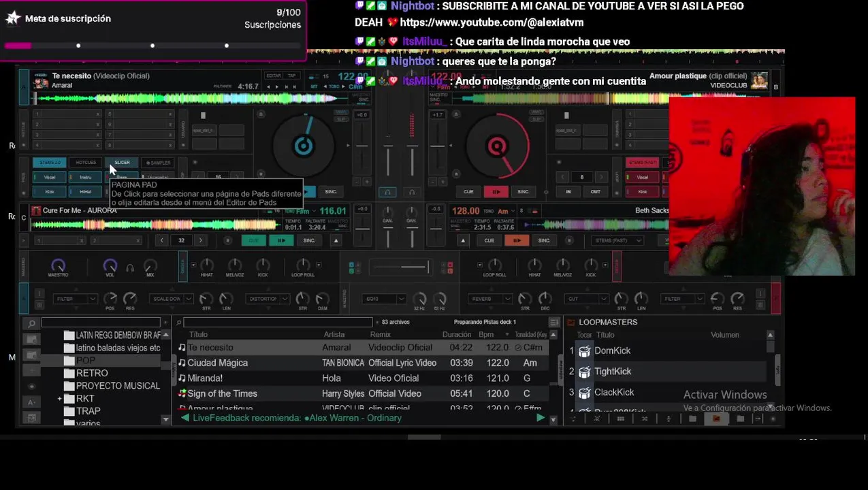
Task: Click the MAESTRO volume knob
Action: coord(58,265)
